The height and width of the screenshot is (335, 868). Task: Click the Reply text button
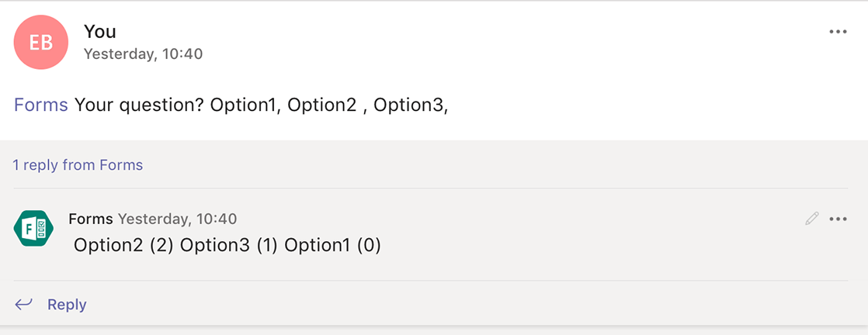(x=67, y=305)
